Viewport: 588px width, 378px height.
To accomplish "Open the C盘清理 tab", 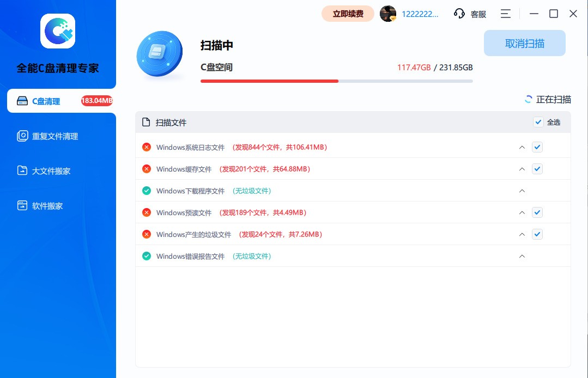I will pyautogui.click(x=62, y=101).
